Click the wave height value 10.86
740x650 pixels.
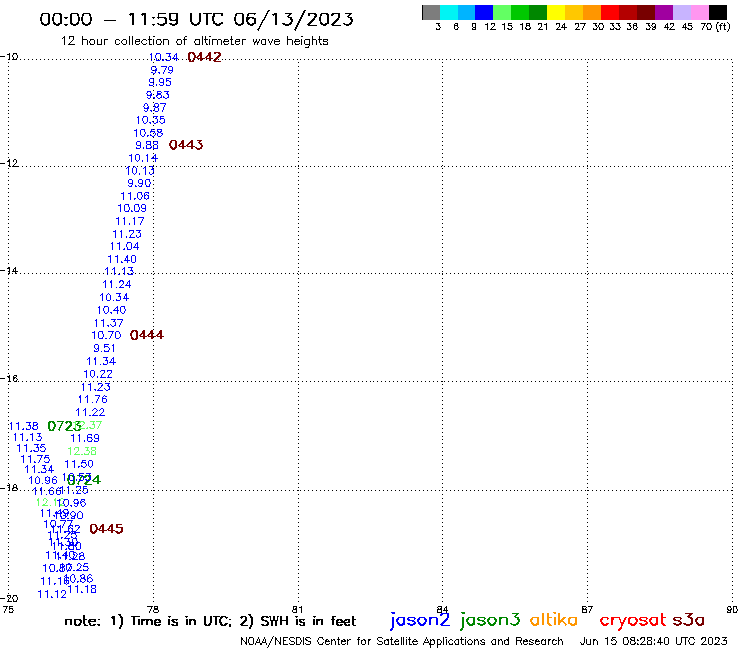pyautogui.click(x=79, y=579)
